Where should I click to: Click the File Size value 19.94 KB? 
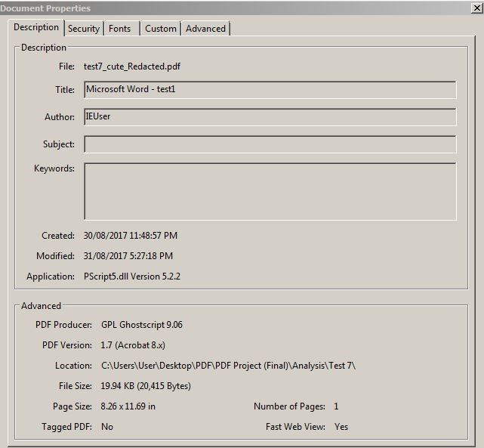coord(146,386)
